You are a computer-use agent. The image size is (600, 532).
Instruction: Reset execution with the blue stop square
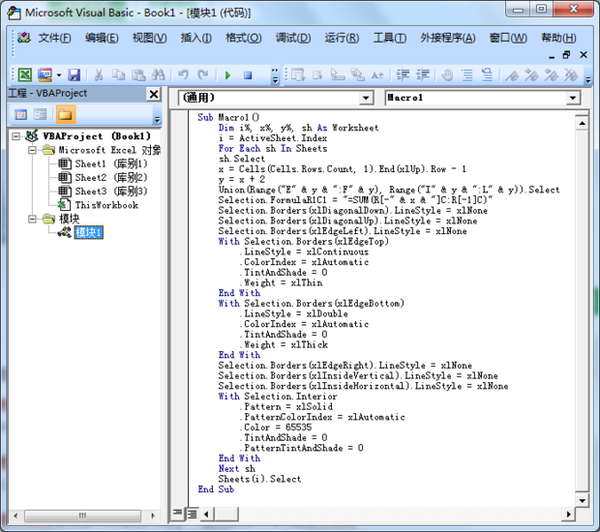click(x=248, y=75)
